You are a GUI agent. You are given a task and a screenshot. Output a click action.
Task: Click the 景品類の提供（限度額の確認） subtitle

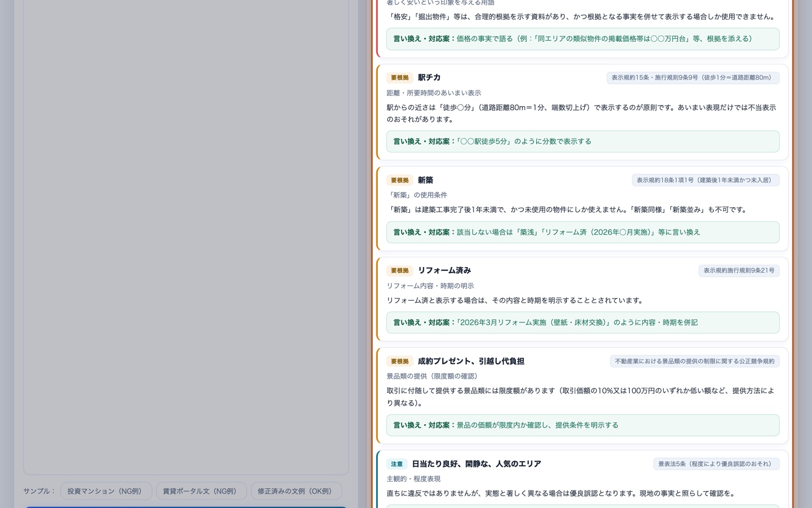tap(434, 376)
